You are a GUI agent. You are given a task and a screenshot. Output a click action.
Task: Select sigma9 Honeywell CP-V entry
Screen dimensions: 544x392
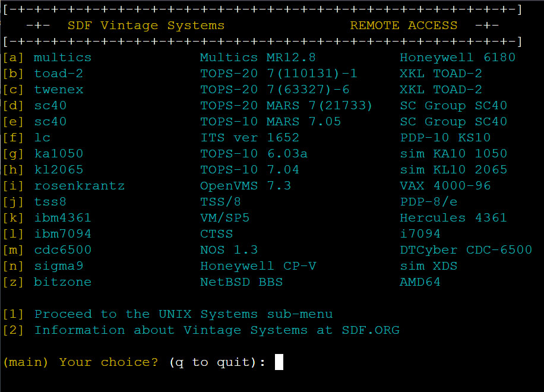click(x=58, y=265)
